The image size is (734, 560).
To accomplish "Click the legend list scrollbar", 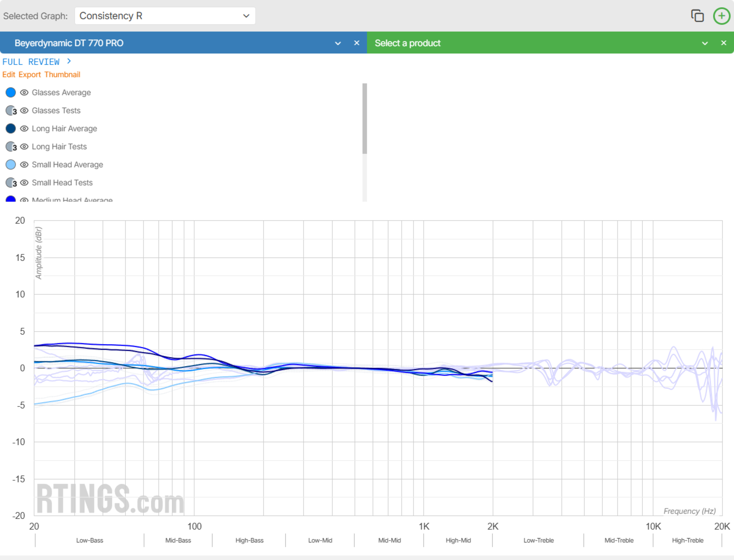I will click(365, 119).
